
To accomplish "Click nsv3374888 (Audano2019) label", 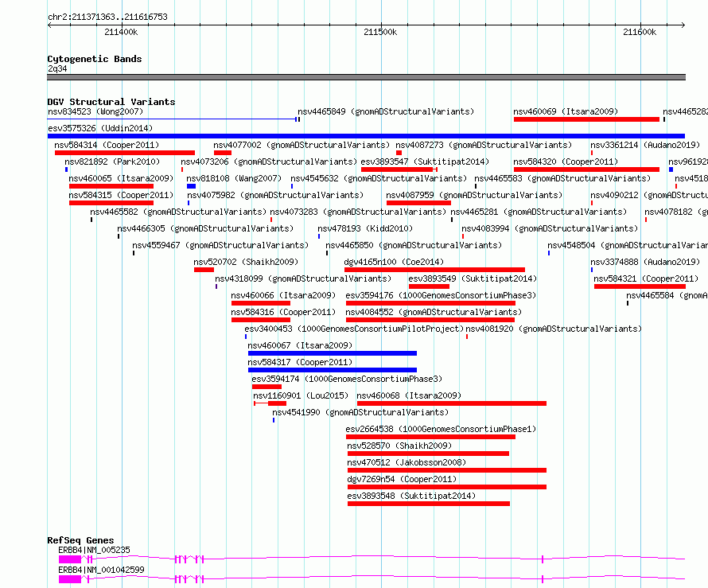I will click(645, 262).
